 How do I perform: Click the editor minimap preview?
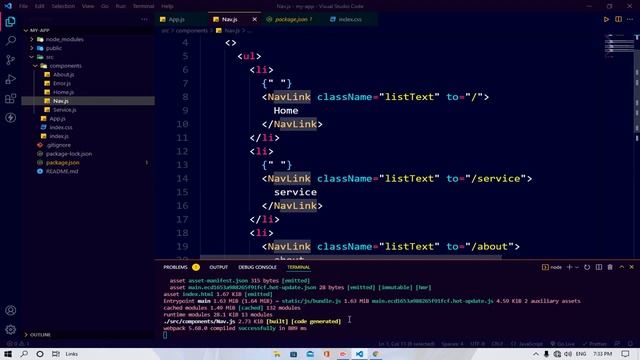619,46
